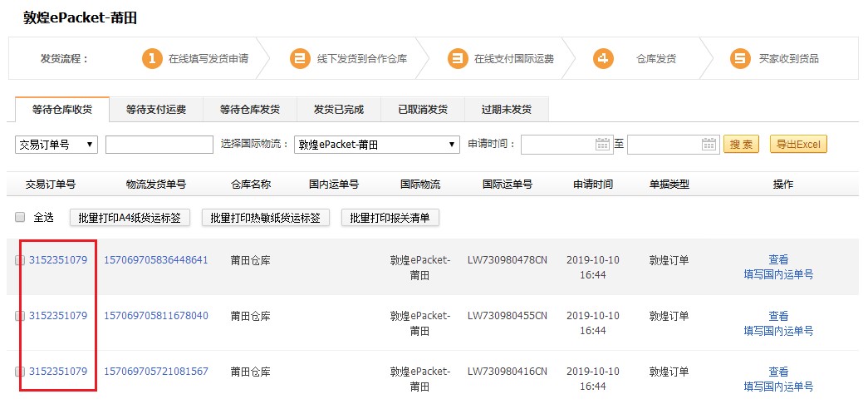Click the page title 敦煌ePacket-莆田
The width and height of the screenshot is (868, 404).
point(80,17)
